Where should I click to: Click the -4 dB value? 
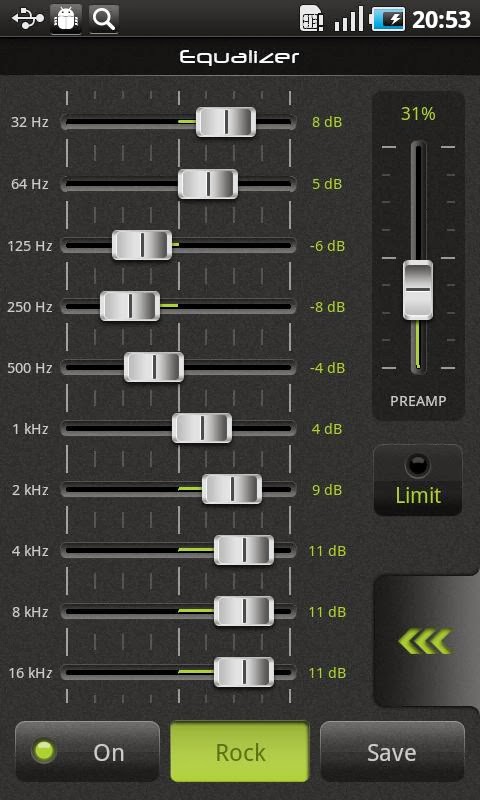click(x=327, y=368)
